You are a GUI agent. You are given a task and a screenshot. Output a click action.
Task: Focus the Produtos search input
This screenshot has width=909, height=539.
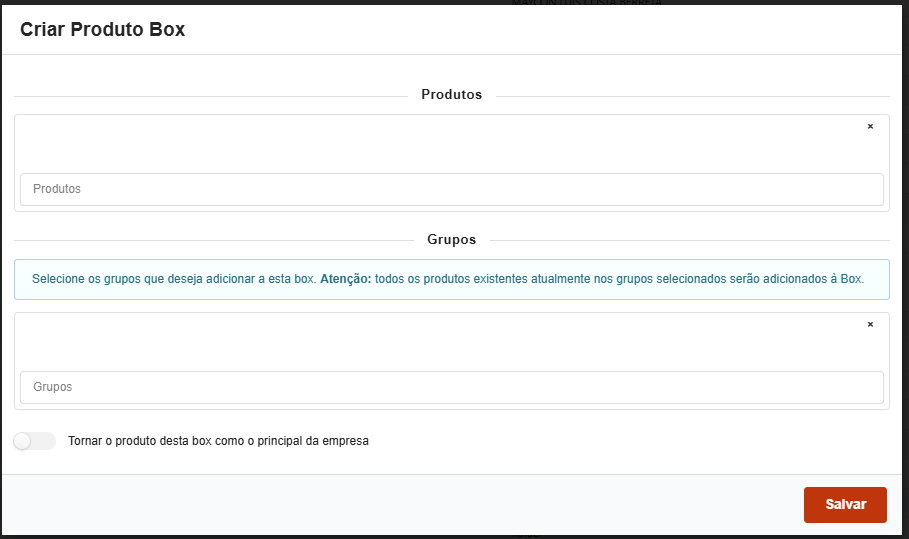coord(451,189)
